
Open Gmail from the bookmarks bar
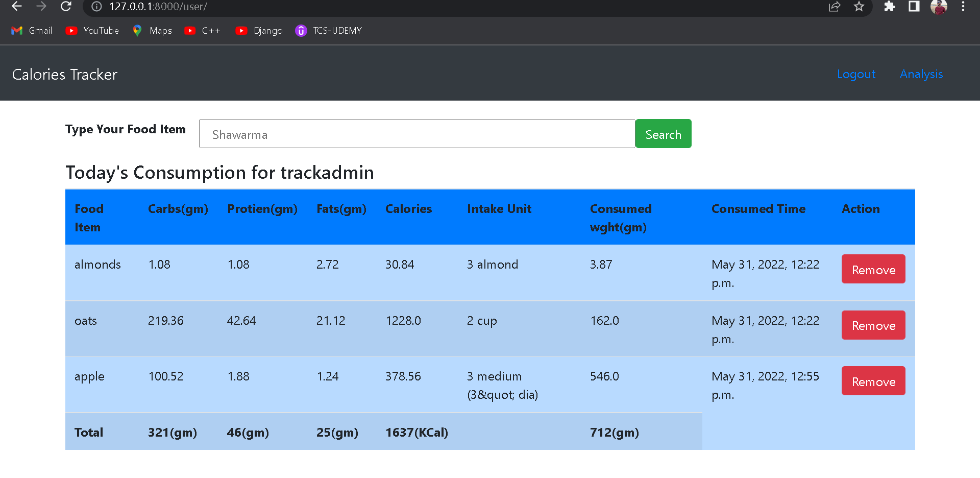click(31, 31)
